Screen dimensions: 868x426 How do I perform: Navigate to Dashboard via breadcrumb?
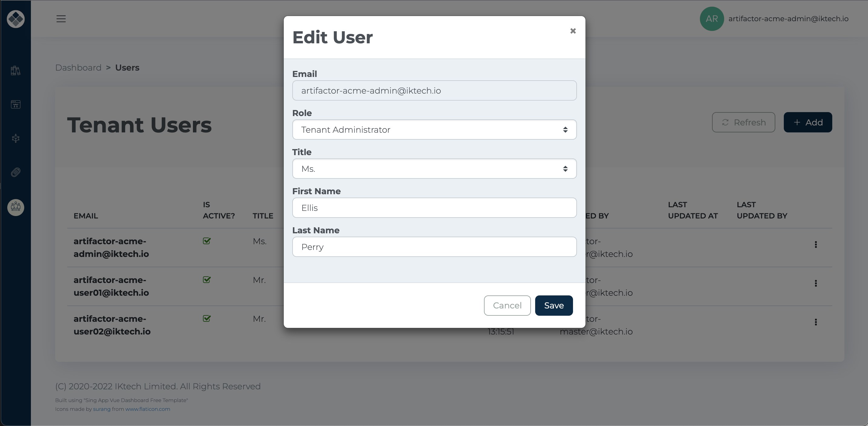click(78, 67)
